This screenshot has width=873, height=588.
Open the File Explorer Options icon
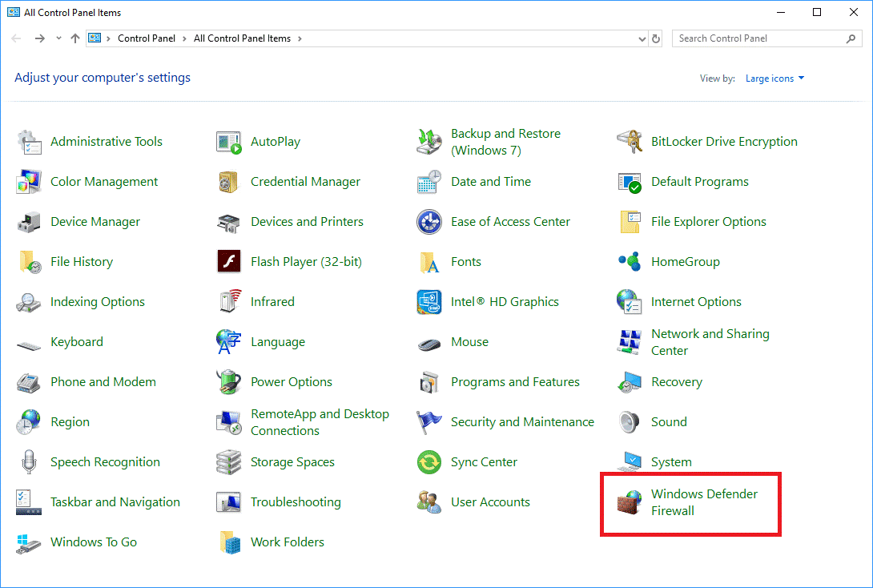[630, 222]
